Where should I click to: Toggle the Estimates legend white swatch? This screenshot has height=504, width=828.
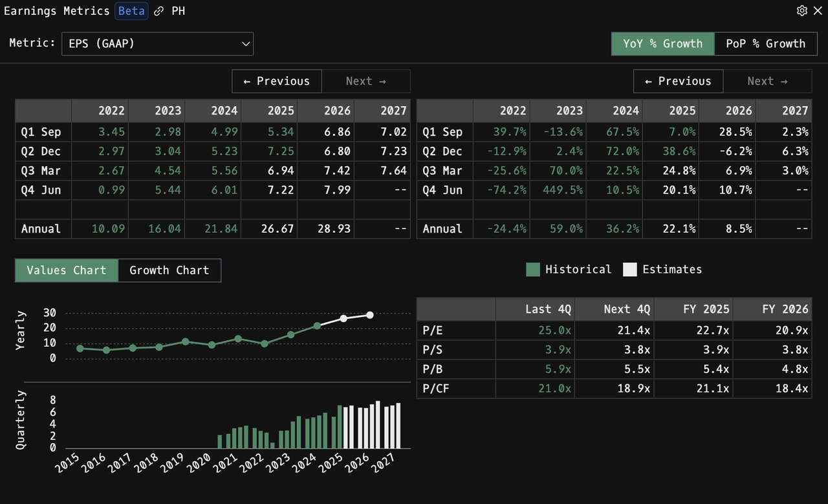[630, 270]
